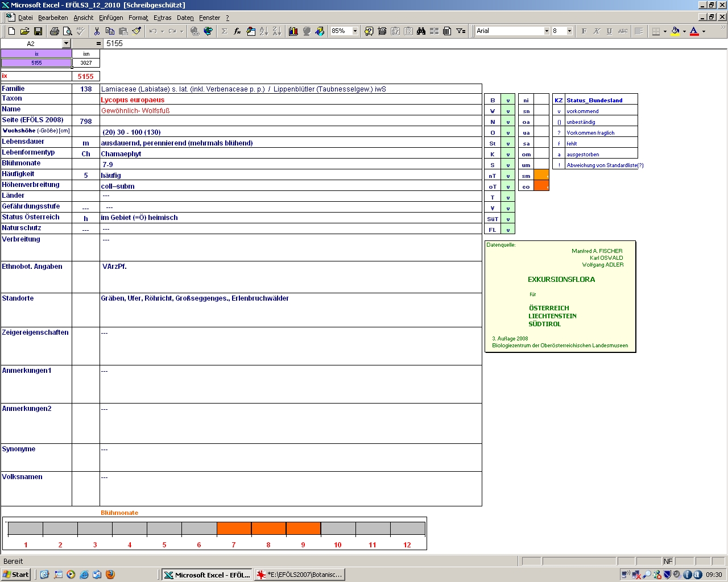The image size is (728, 582).
Task: Open the Drawing toolbar icon
Action: point(320,31)
